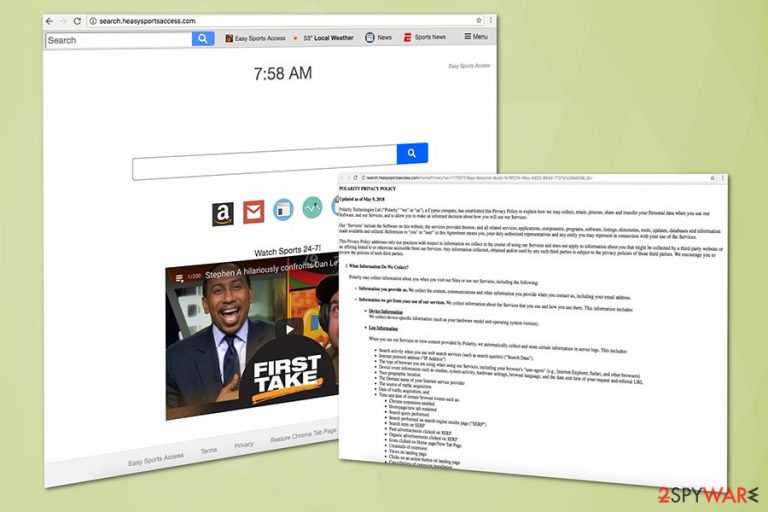Image resolution: width=768 pixels, height=512 pixels.
Task: Click the toolbar Search input field
Action: [x=119, y=40]
